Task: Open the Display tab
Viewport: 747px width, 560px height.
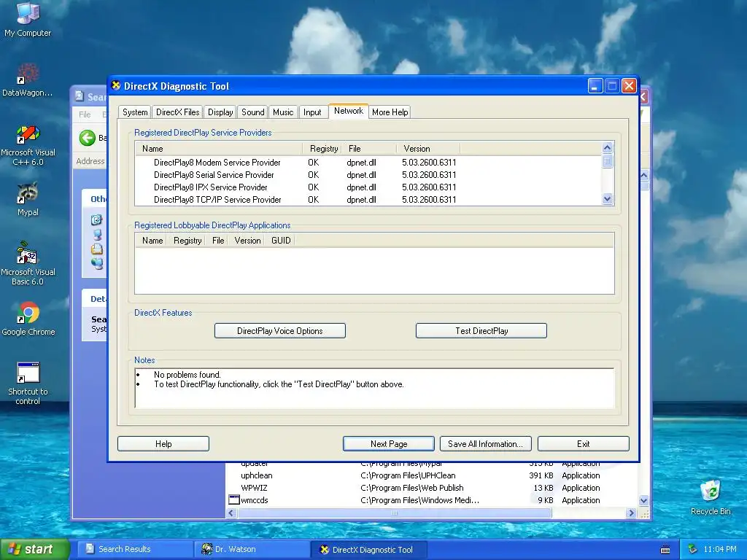Action: 220,112
